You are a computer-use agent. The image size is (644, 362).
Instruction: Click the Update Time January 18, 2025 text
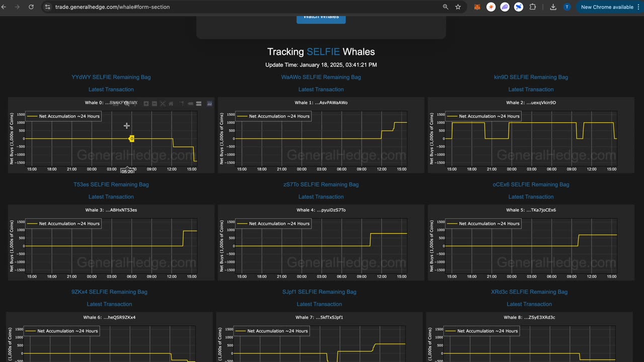(321, 65)
